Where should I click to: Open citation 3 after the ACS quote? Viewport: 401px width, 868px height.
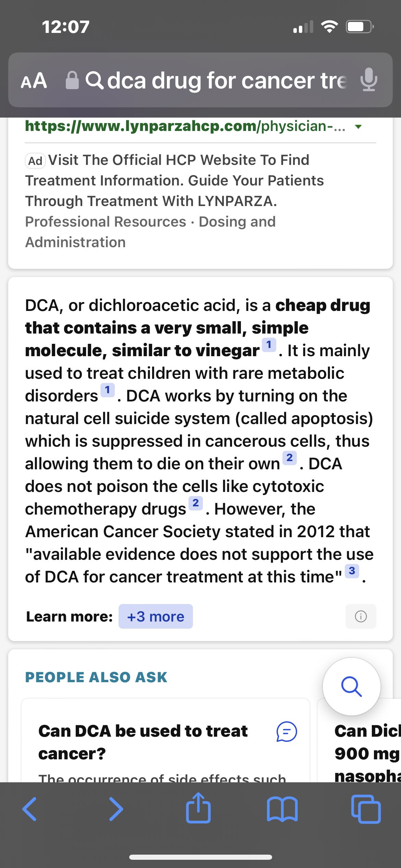[352, 571]
